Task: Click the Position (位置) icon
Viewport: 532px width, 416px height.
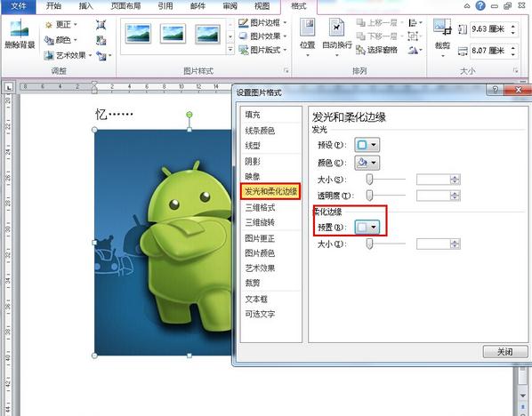Action: (x=308, y=28)
